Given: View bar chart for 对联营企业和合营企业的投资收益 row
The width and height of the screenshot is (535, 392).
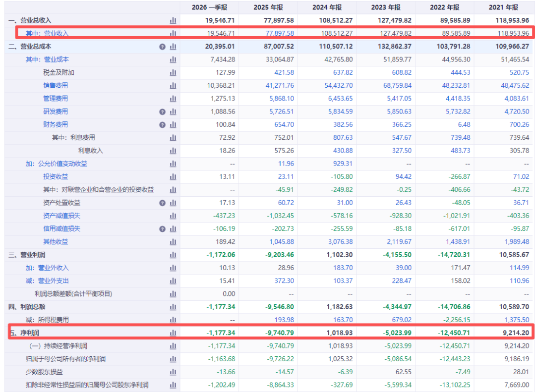Looking at the screenshot, I should click(173, 190).
